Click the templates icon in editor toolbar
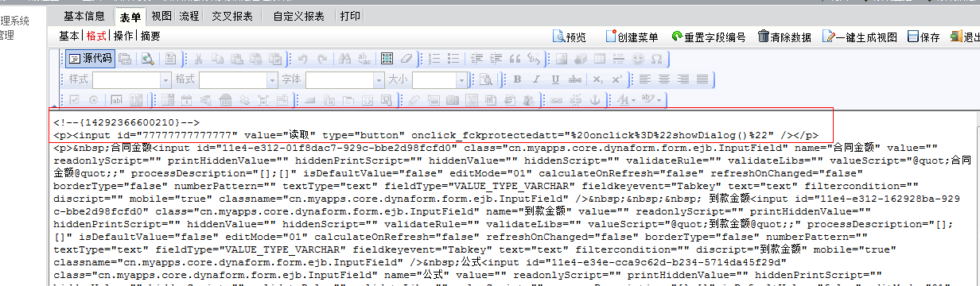Viewport: 980px width, 286px height. [171, 59]
